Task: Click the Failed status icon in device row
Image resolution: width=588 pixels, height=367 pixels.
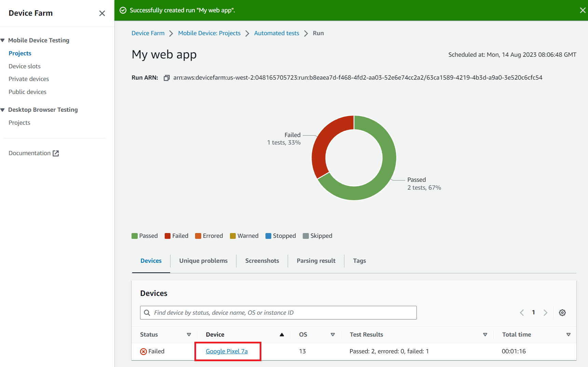Action: tap(143, 352)
